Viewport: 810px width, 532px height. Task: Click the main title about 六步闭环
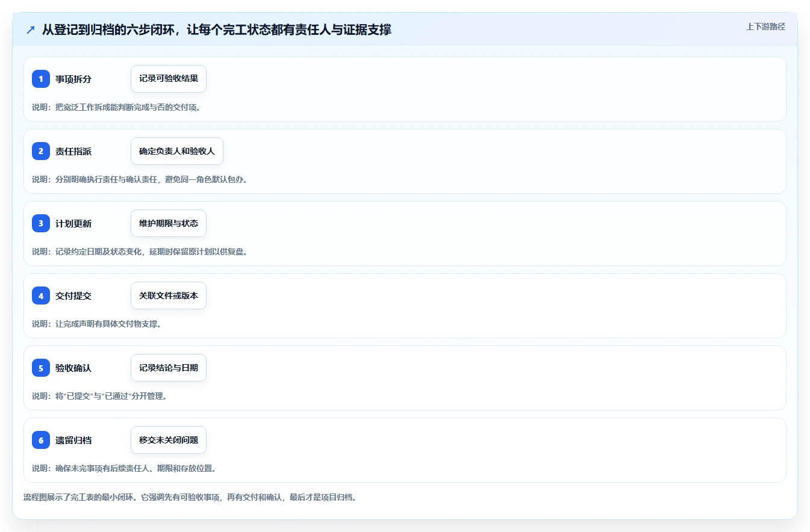[217, 29]
